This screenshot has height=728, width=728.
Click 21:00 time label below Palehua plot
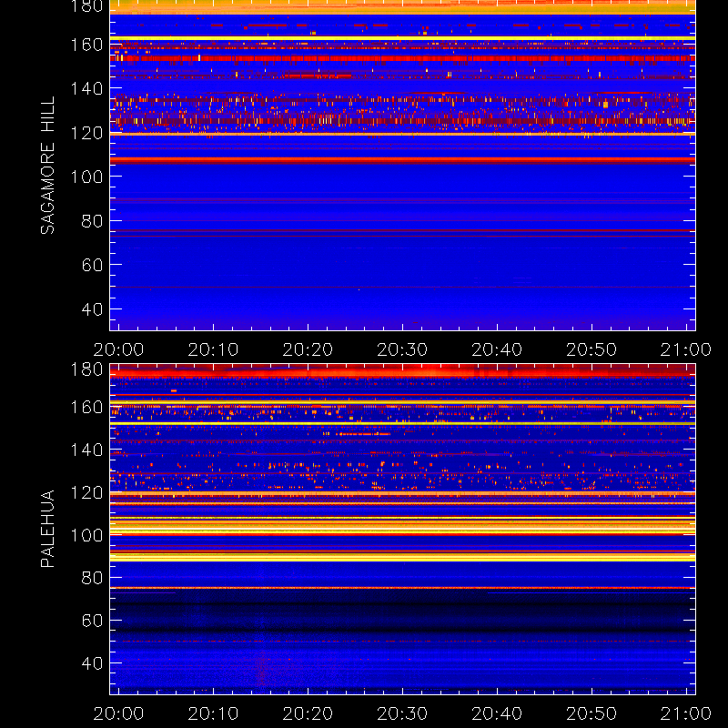pos(686,713)
